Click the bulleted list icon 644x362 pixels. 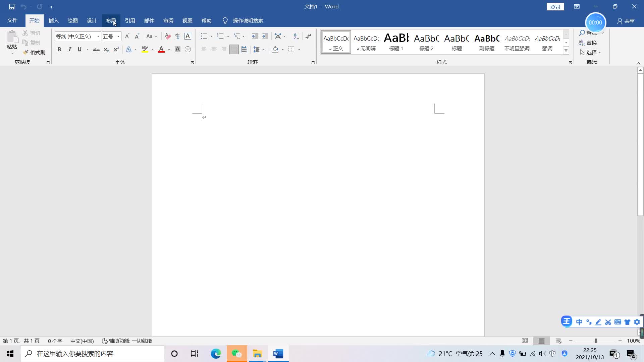[x=204, y=36]
